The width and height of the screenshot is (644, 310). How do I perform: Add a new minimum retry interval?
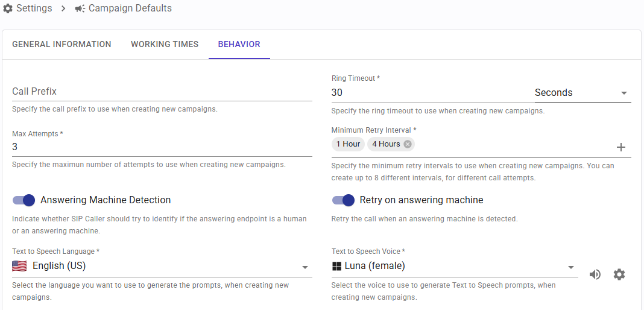pos(621,147)
